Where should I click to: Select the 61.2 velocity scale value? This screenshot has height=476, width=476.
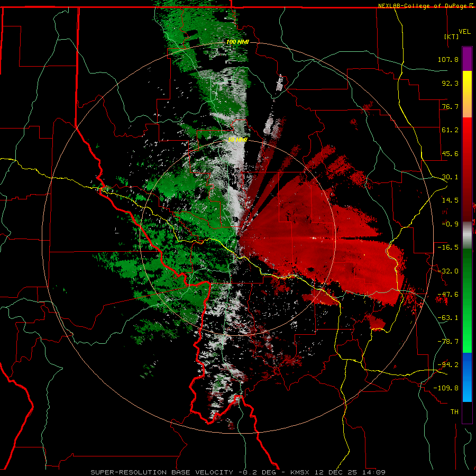click(450, 130)
